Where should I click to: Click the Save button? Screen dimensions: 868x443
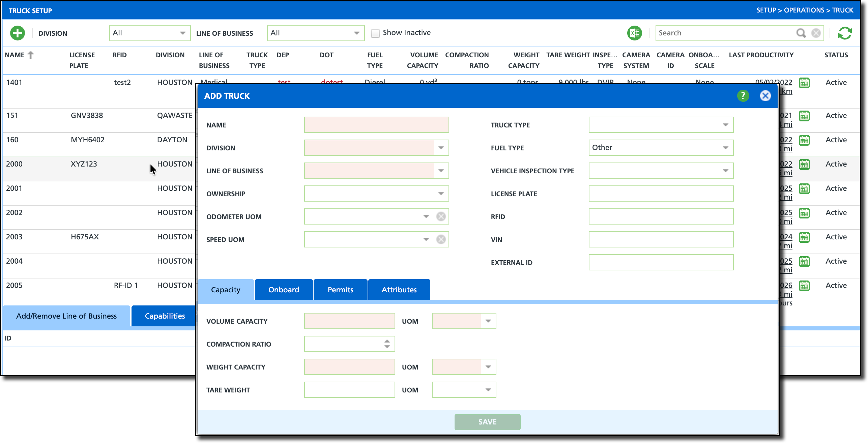point(487,422)
